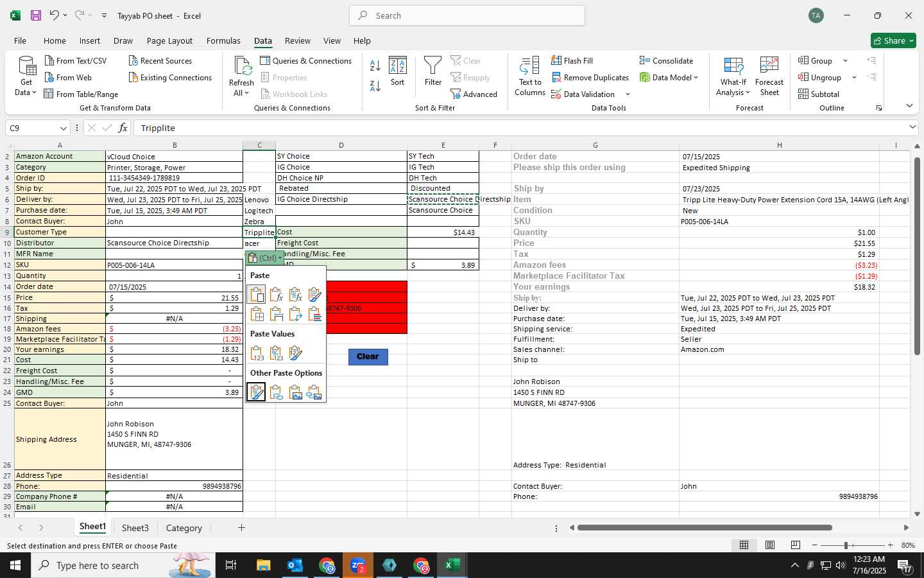Open Text to Columns wizard
The width and height of the screenshot is (924, 578).
click(530, 76)
